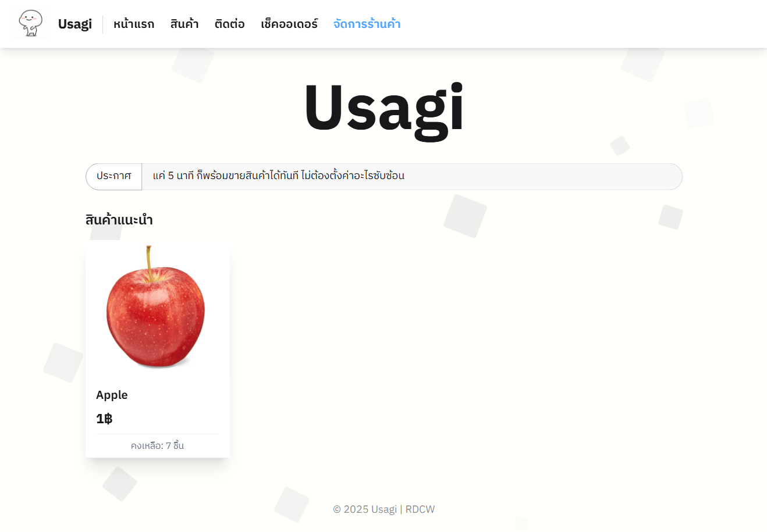
Task: Click the large Usagi page heading
Action: [383, 109]
